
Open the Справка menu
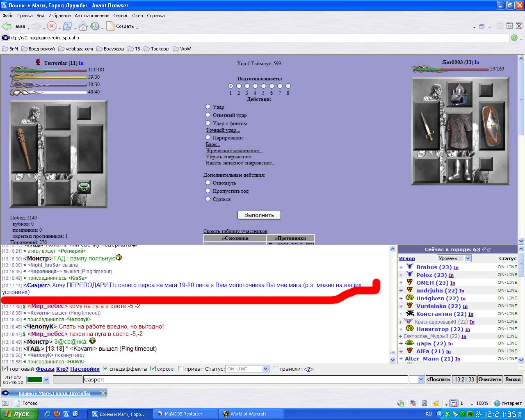pos(155,16)
